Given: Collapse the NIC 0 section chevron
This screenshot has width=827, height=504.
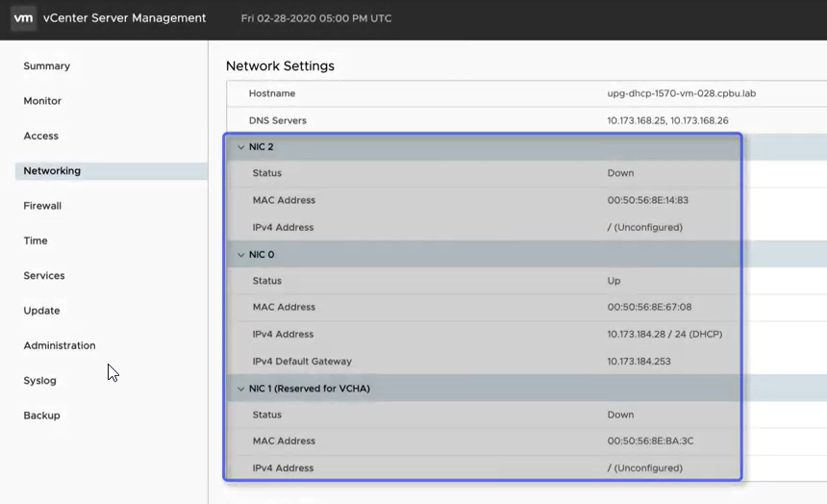Looking at the screenshot, I should click(x=240, y=255).
